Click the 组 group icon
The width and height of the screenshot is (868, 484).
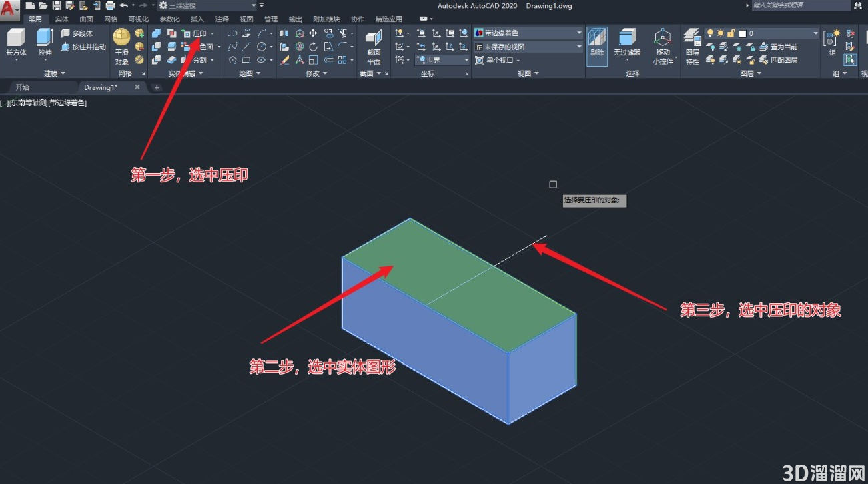pos(833,43)
